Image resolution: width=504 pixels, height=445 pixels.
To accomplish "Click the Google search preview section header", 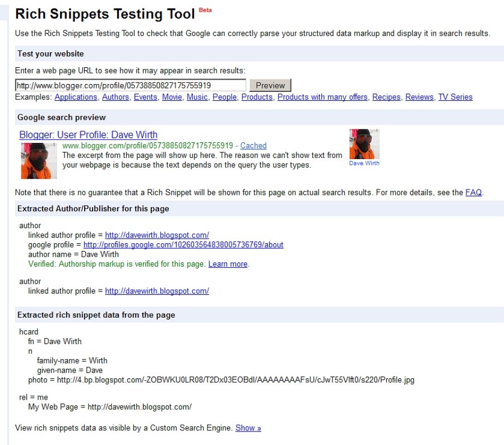I will tap(62, 117).
